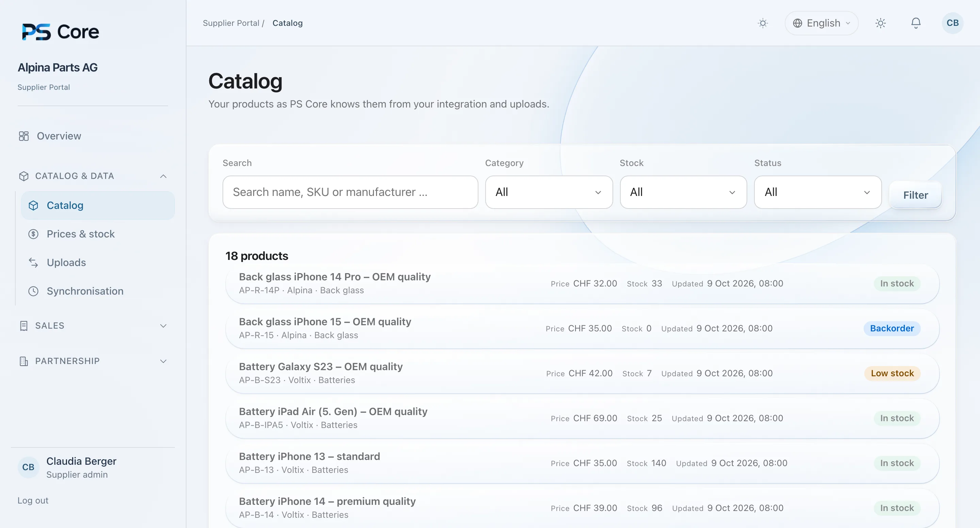The width and height of the screenshot is (980, 528).
Task: Open Battery iPhone 14 – premium quality title
Action: tap(327, 501)
